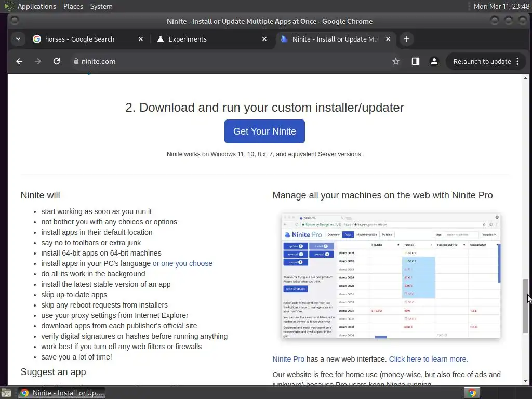This screenshot has height=399, width=532.
Task: Follow the "or one you choose" link
Action: click(x=182, y=263)
